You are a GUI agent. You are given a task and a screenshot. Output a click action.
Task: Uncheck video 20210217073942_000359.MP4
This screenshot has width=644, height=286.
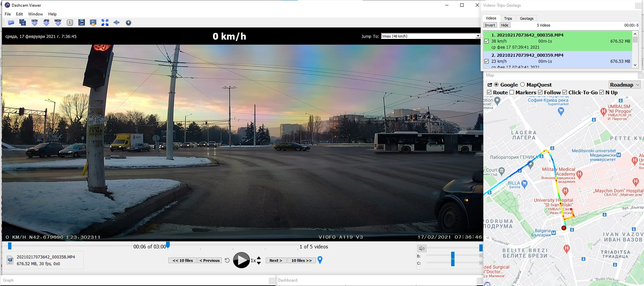coord(487,61)
